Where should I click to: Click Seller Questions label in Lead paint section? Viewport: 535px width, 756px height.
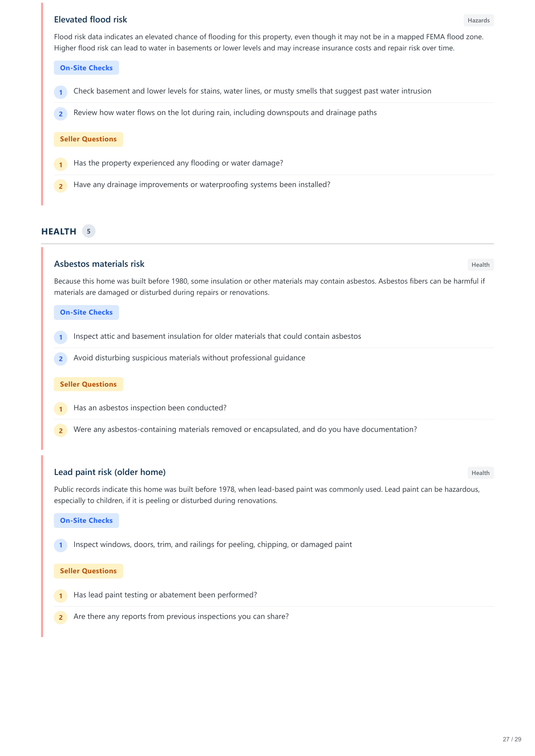[88, 571]
